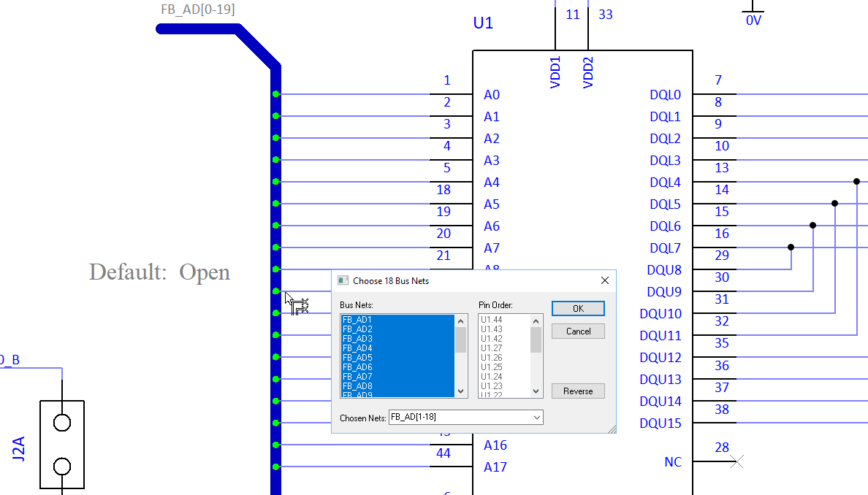Click the no-connect cross on pin 28
Screen dimensions: 868x495
tap(736, 461)
